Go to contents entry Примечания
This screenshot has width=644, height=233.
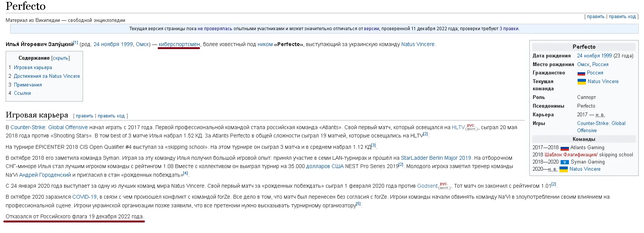[28, 85]
